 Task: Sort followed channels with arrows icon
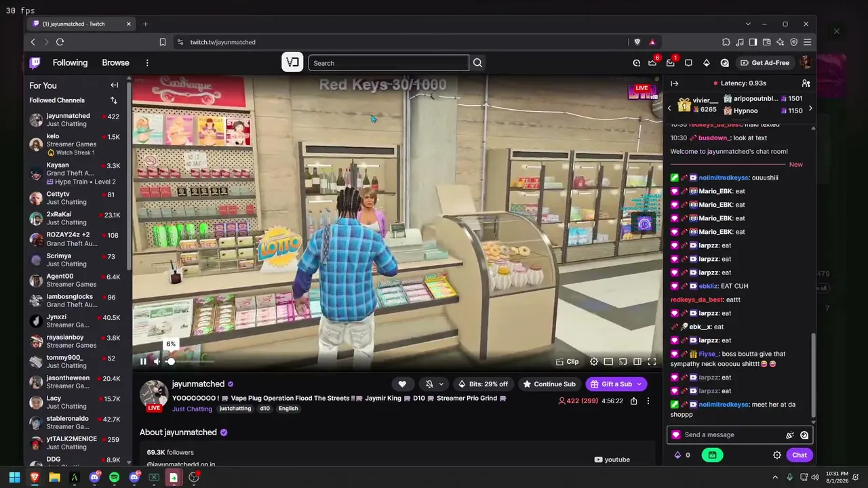pyautogui.click(x=114, y=100)
